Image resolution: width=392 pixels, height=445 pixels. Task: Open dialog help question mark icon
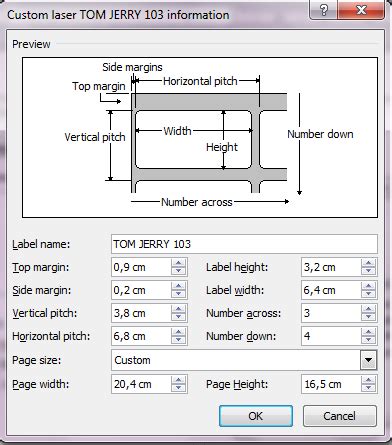(324, 10)
